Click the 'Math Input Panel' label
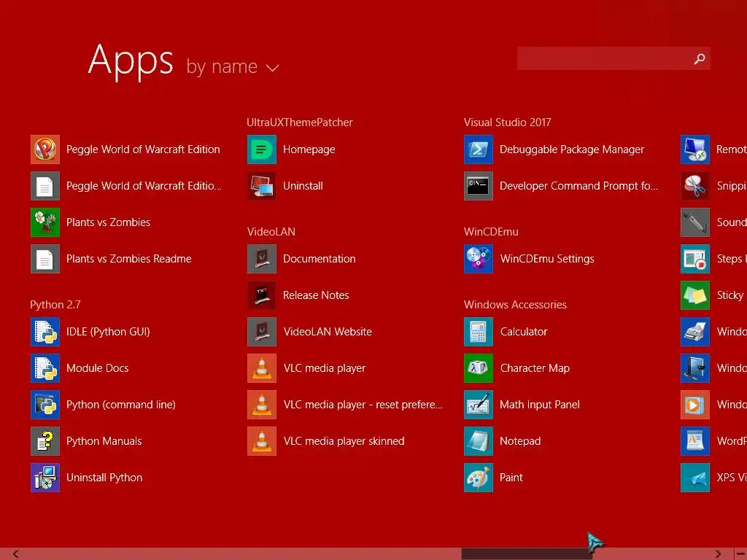 540,405
